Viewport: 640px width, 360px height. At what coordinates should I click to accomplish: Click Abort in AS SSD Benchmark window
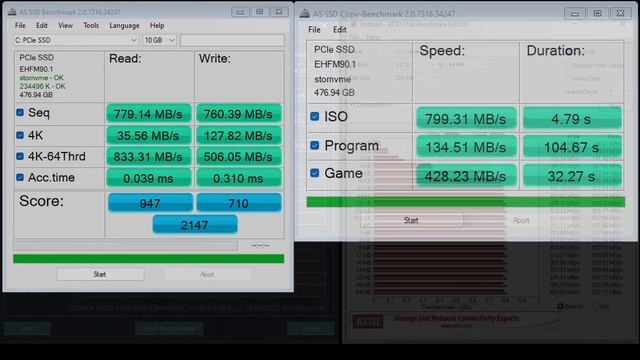pyautogui.click(x=207, y=274)
